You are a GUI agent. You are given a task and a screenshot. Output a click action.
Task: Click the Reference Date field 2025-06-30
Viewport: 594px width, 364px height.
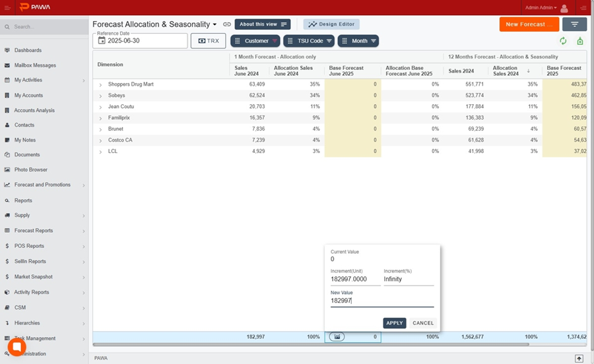pyautogui.click(x=140, y=41)
